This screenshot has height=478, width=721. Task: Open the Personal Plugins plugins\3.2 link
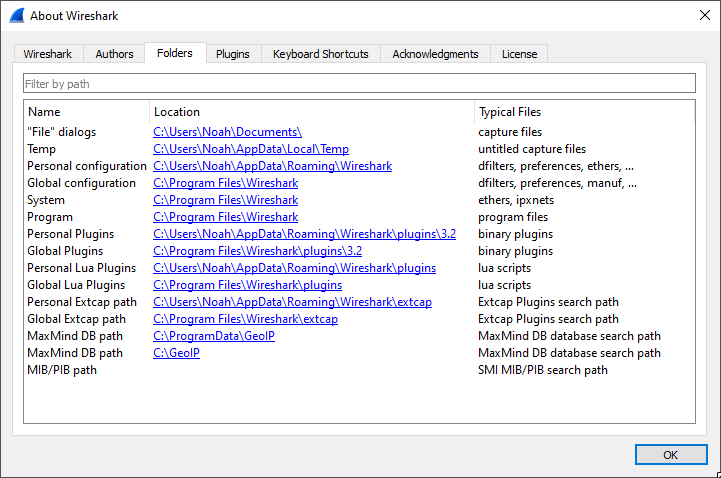pos(304,234)
